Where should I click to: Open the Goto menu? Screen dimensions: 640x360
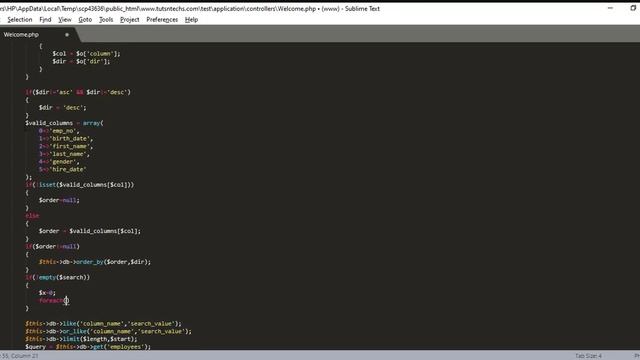click(x=85, y=20)
